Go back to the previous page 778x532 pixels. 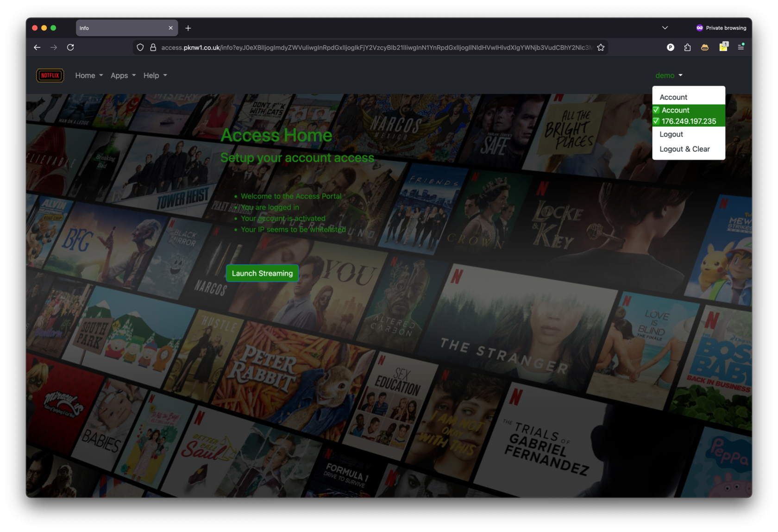coord(37,47)
